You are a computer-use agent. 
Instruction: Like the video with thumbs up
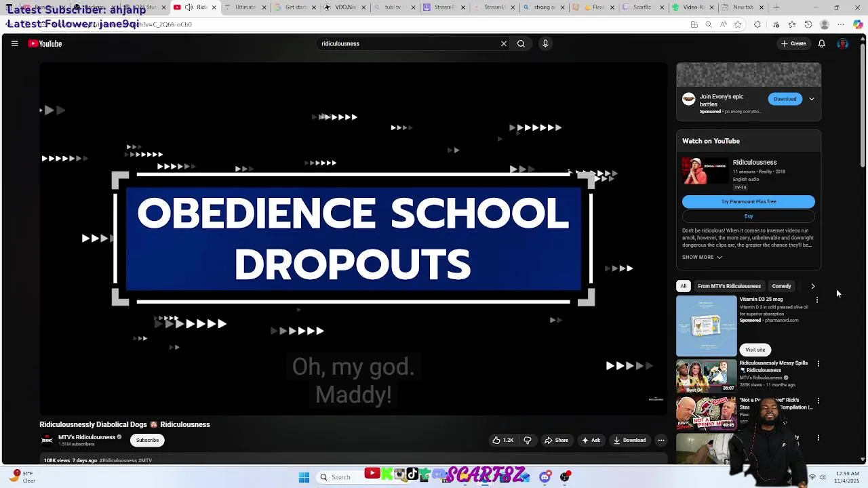click(x=502, y=440)
